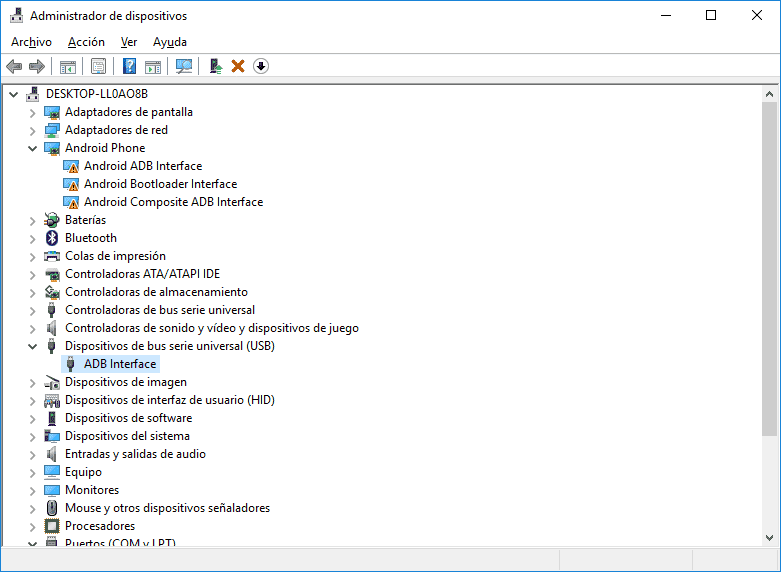Click the Update driver toolbar icon
The width and height of the screenshot is (781, 572).
[x=216, y=66]
